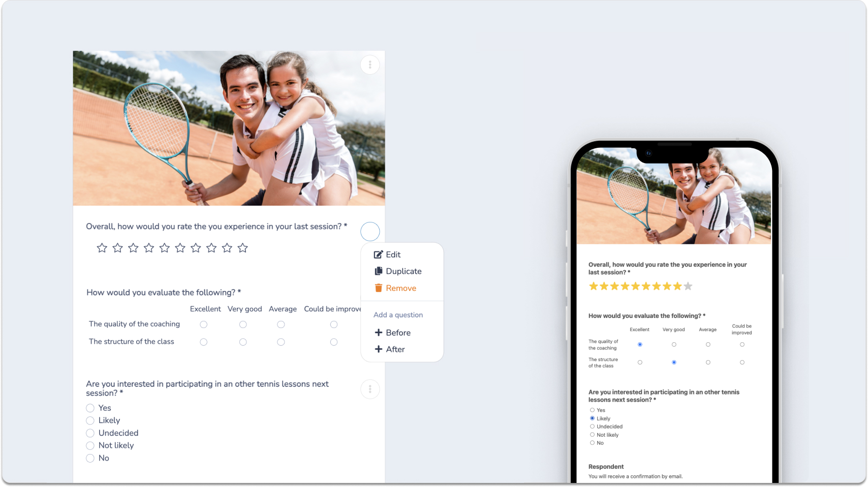The height and width of the screenshot is (487, 868).
Task: Select Very good for structure of the class
Action: 243,342
